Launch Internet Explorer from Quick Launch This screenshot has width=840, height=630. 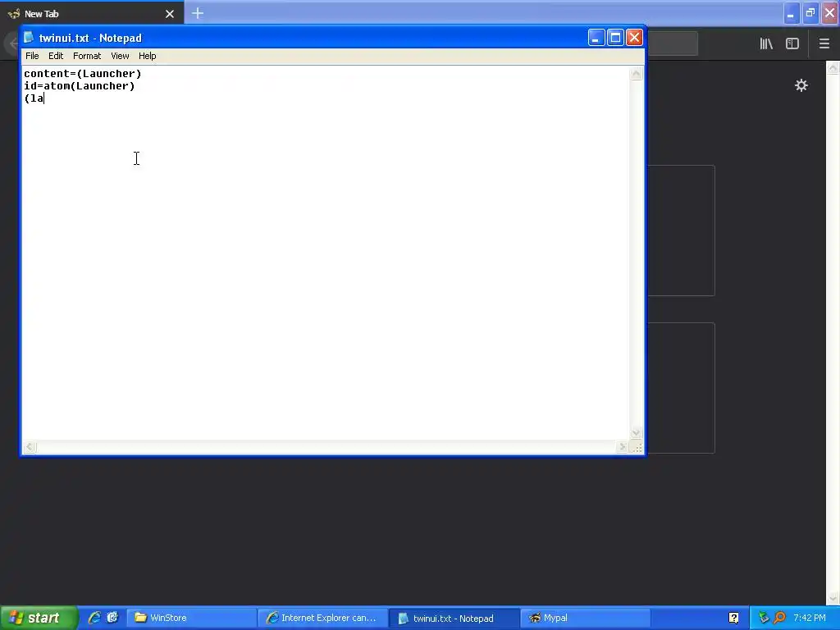click(x=94, y=618)
